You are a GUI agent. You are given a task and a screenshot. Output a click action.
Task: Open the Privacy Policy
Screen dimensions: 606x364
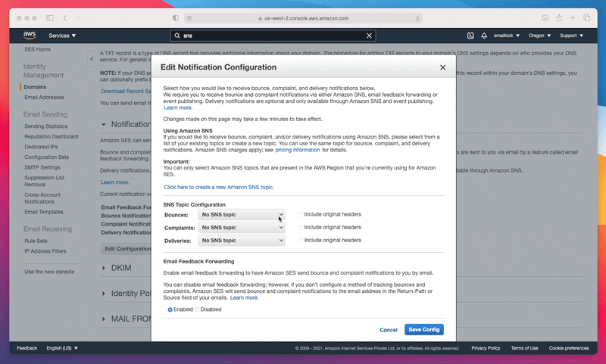pos(486,348)
